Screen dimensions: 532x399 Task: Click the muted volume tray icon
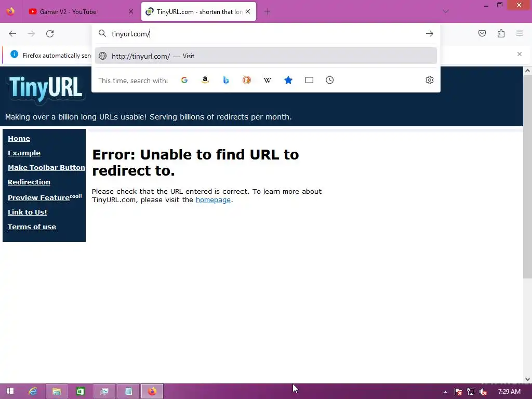coord(483,392)
